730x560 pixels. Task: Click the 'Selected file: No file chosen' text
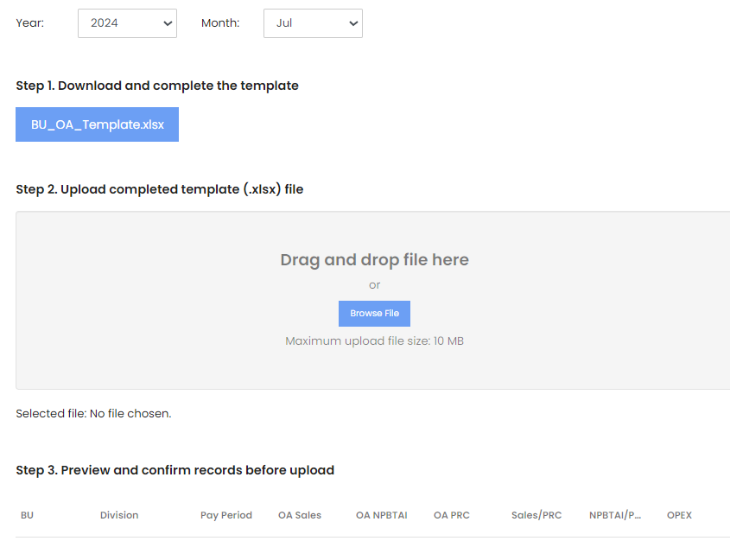(93, 414)
